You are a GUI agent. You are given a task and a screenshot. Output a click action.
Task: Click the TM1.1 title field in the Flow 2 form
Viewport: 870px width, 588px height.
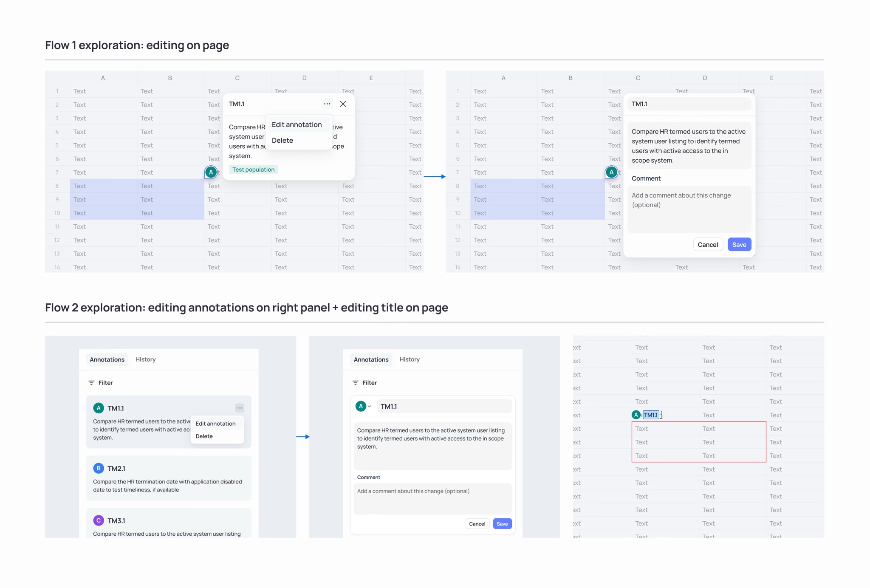click(444, 407)
